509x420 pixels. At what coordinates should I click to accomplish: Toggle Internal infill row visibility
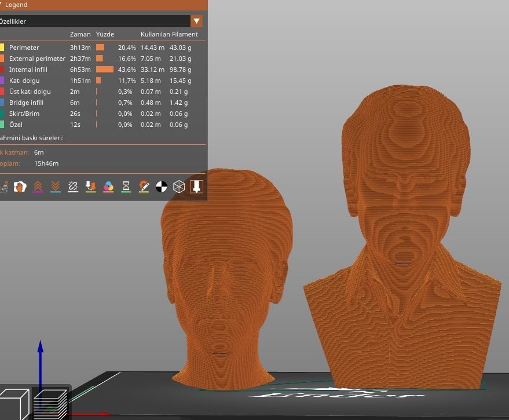point(102,70)
